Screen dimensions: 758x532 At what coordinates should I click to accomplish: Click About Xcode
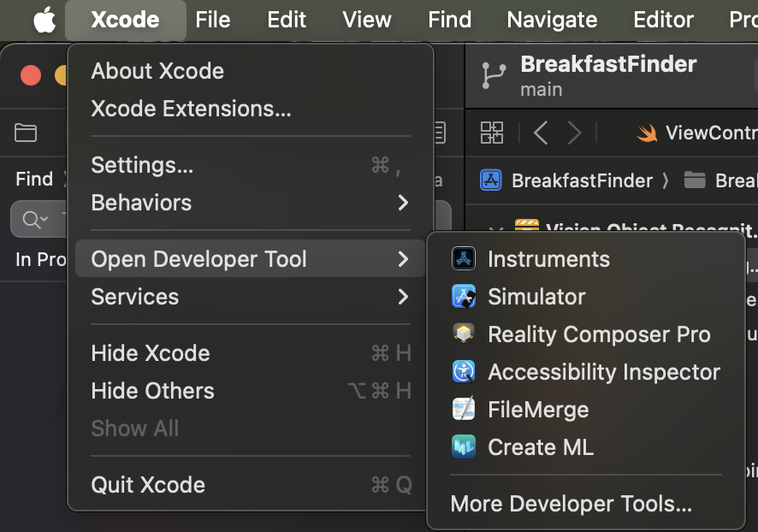tap(157, 71)
